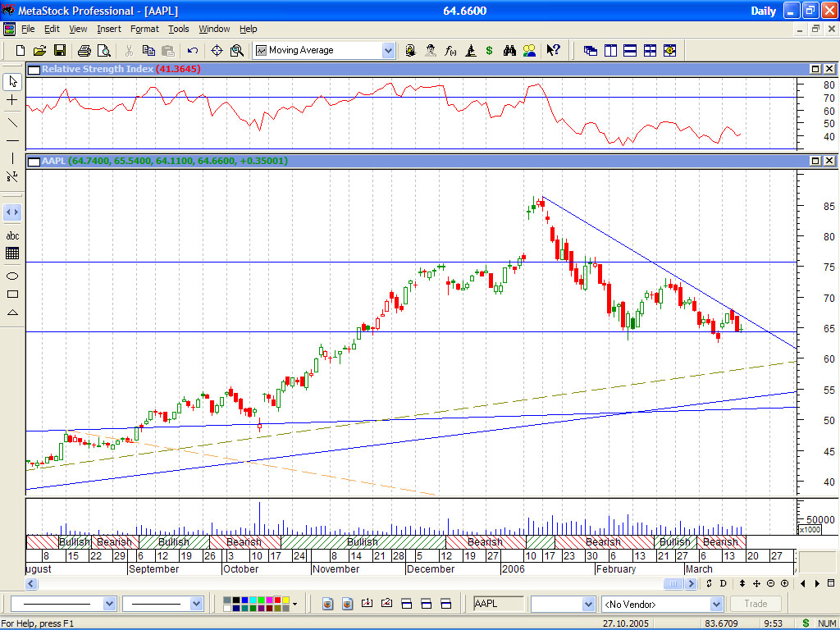
Task: Click the S/L line tool icon
Action: pos(13,176)
